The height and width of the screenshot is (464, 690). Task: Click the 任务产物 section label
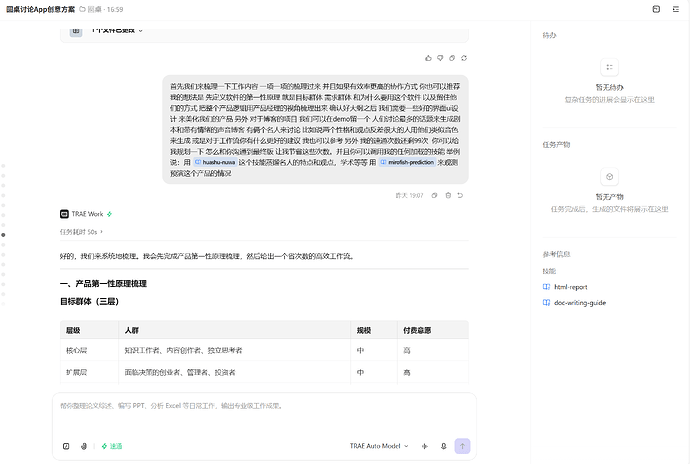[556, 145]
